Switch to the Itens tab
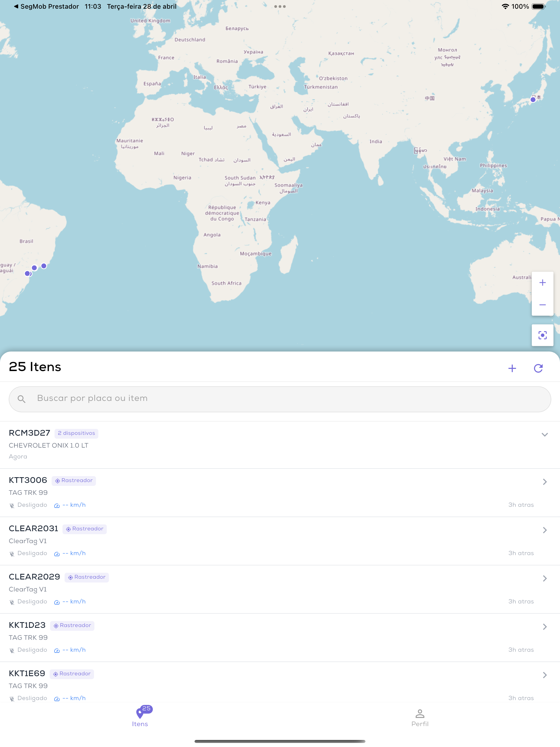 pos(140,717)
